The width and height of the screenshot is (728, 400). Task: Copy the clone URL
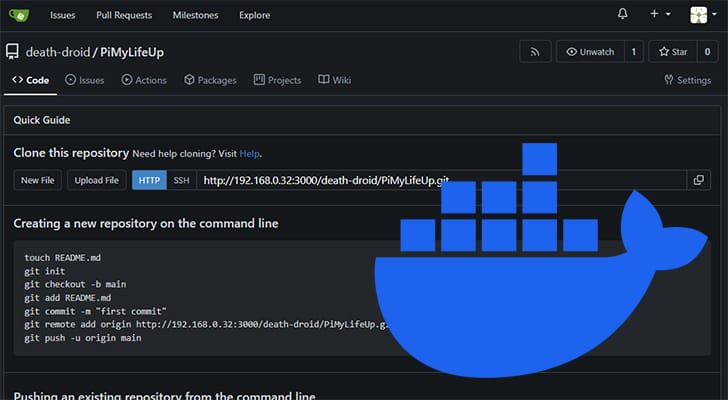point(698,180)
